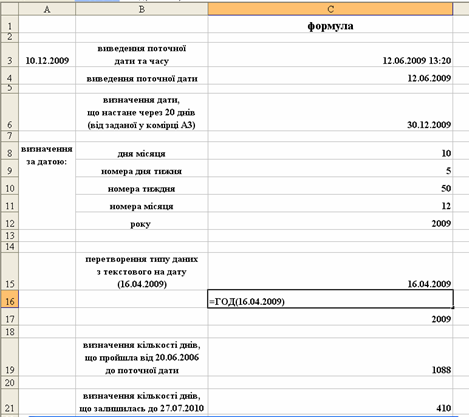This screenshot has height=418, width=470.
Task: Select cell C17 showing 2009
Action: pyautogui.click(x=330, y=317)
